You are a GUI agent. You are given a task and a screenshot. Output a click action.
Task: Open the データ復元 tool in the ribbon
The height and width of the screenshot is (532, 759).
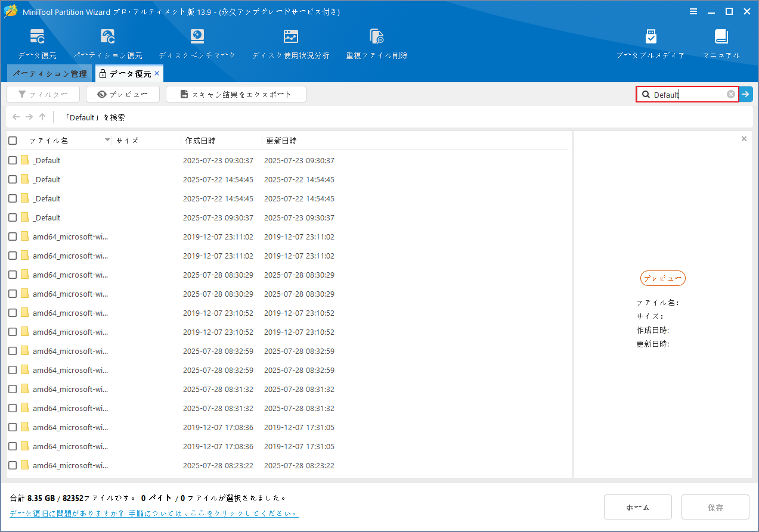click(x=37, y=43)
